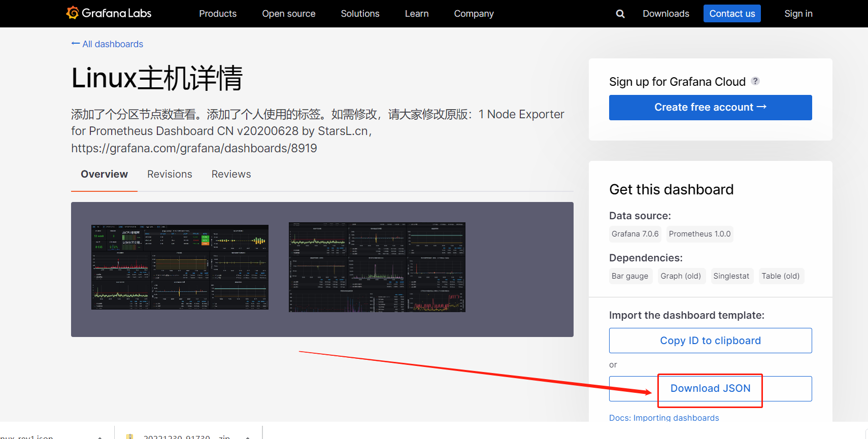Click the Sign up for Grafana Cloud heading

point(677,82)
